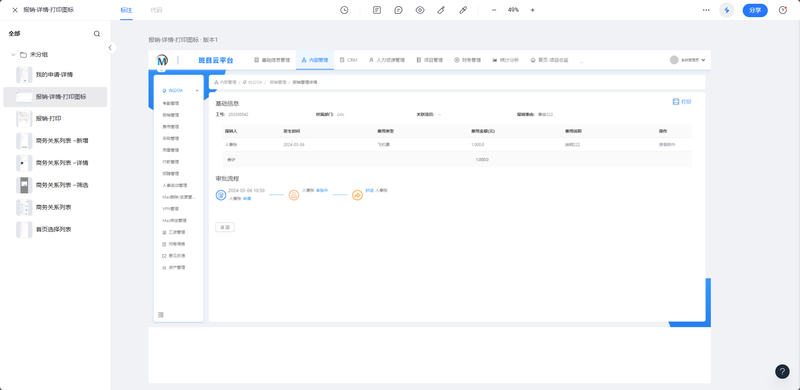Search pages with the magnifier icon
This screenshot has width=800, height=390.
tap(97, 34)
